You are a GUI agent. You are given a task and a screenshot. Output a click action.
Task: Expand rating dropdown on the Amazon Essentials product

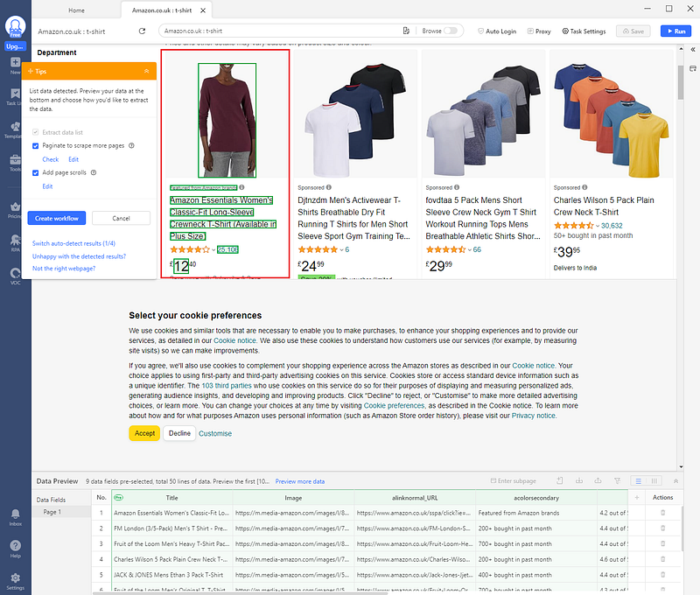click(x=213, y=250)
